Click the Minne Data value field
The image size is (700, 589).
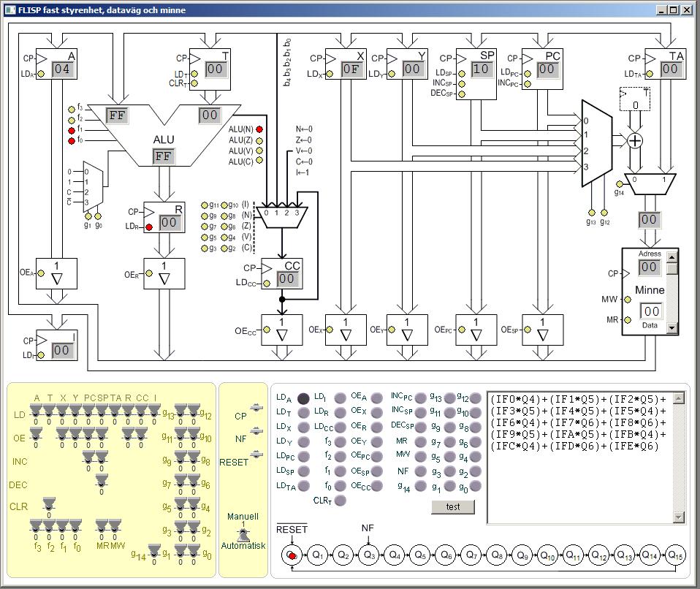[651, 311]
